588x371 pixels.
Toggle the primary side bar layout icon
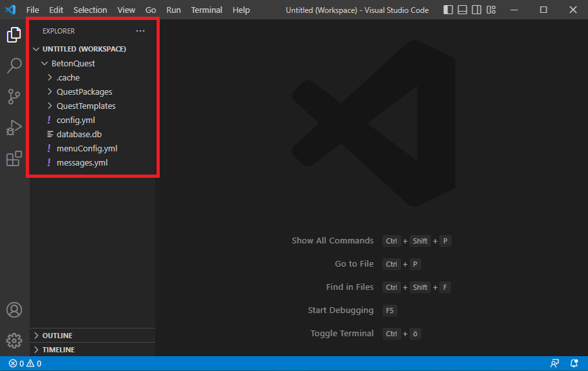click(x=448, y=10)
